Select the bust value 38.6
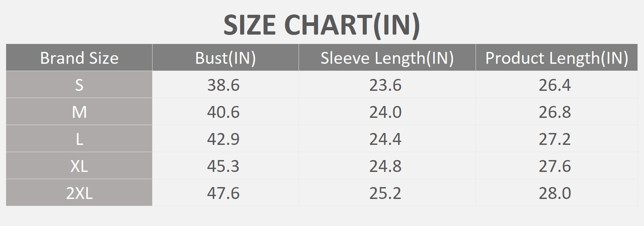Viewport: 644px width, 226px height. 223,85
